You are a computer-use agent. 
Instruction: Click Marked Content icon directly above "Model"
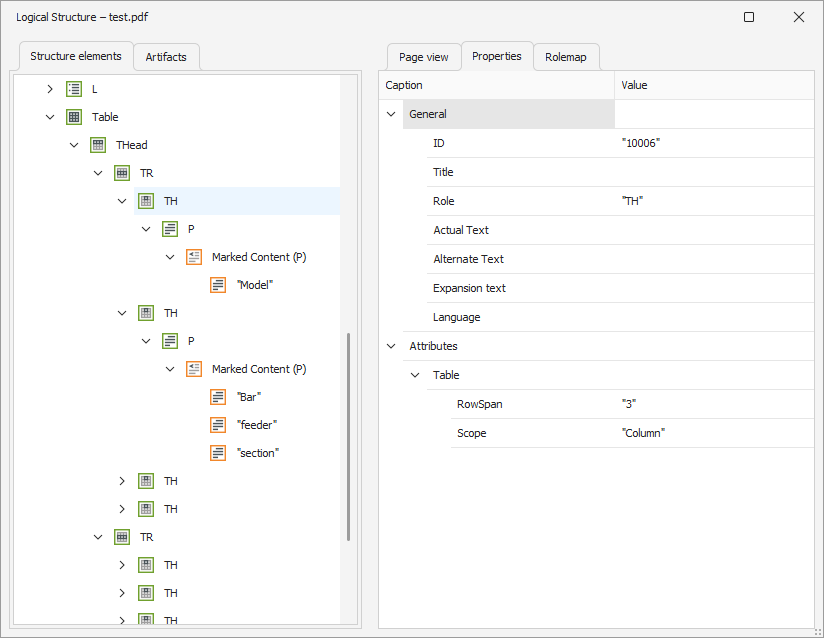coord(194,257)
